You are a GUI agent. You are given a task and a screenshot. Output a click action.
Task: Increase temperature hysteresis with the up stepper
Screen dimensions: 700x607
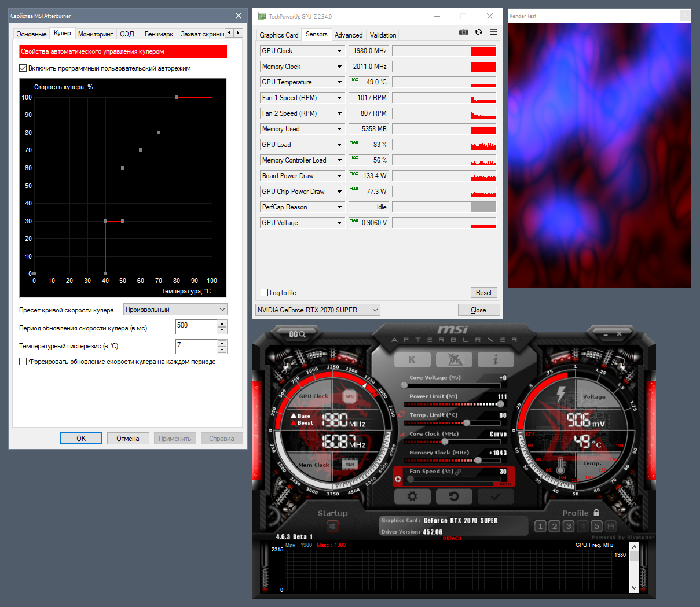tap(222, 343)
